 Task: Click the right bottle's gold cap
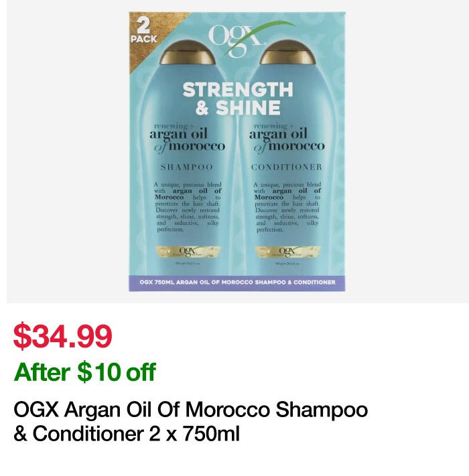pos(287,52)
